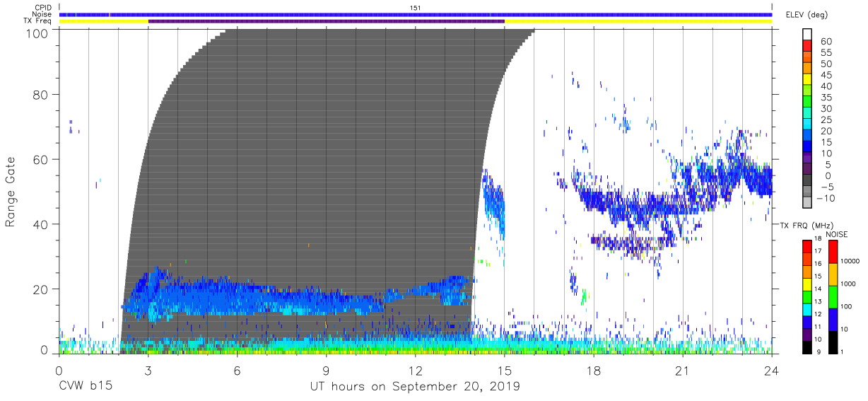Click the 24 tick on UT hours axis
Screen dimensions: 868x401
pyautogui.click(x=771, y=370)
